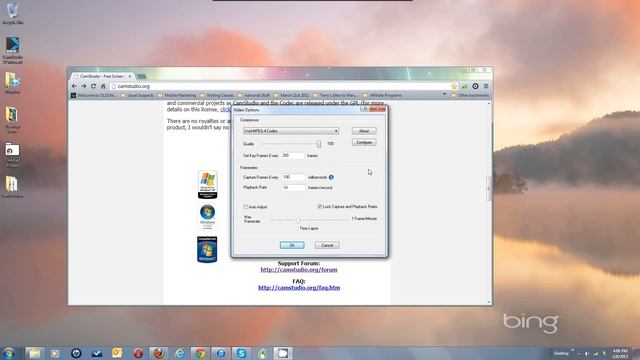Screen dimensions: 640x360
Task: Click the Configure button for the codec
Action: pyautogui.click(x=364, y=142)
